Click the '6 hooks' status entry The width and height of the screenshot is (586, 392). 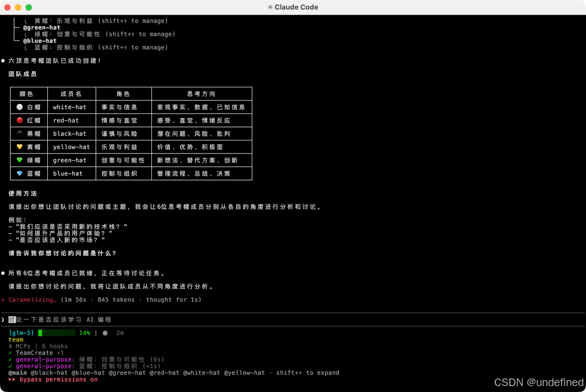(x=55, y=346)
